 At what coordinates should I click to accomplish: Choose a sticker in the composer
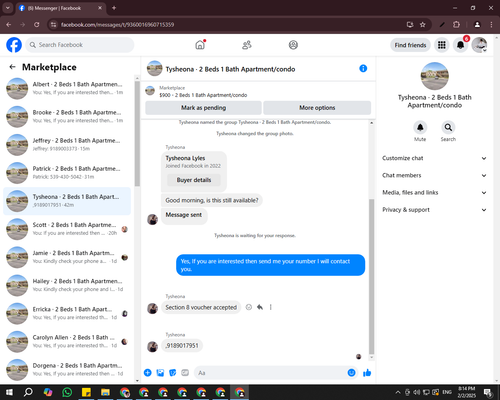pyautogui.click(x=173, y=373)
